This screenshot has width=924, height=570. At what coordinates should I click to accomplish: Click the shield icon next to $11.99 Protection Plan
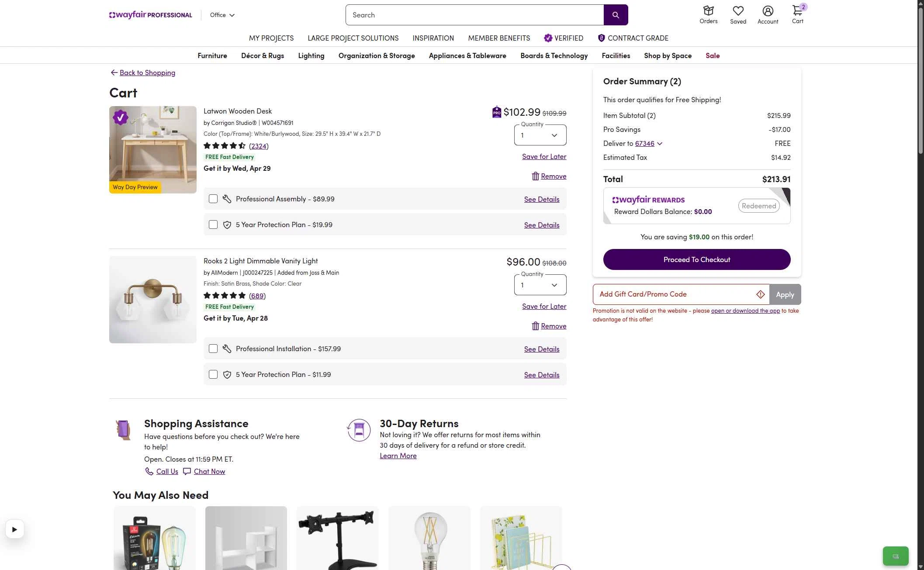tap(227, 374)
